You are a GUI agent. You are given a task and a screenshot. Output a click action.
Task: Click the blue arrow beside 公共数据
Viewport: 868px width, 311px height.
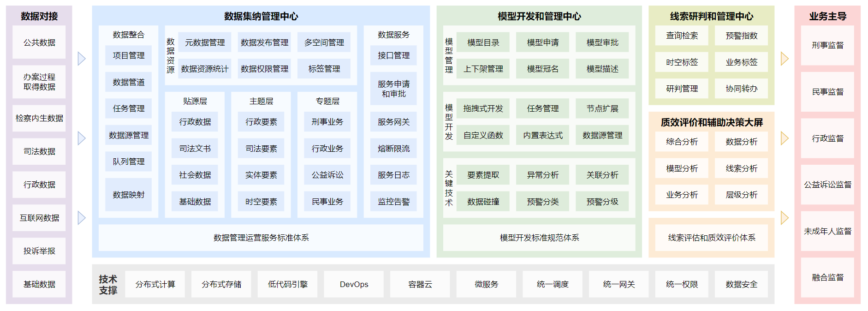[82, 59]
